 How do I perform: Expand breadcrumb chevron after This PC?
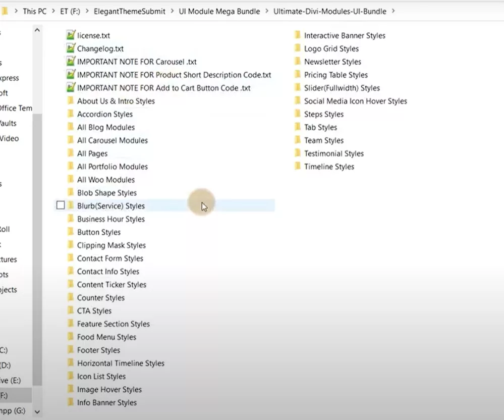coord(53,11)
